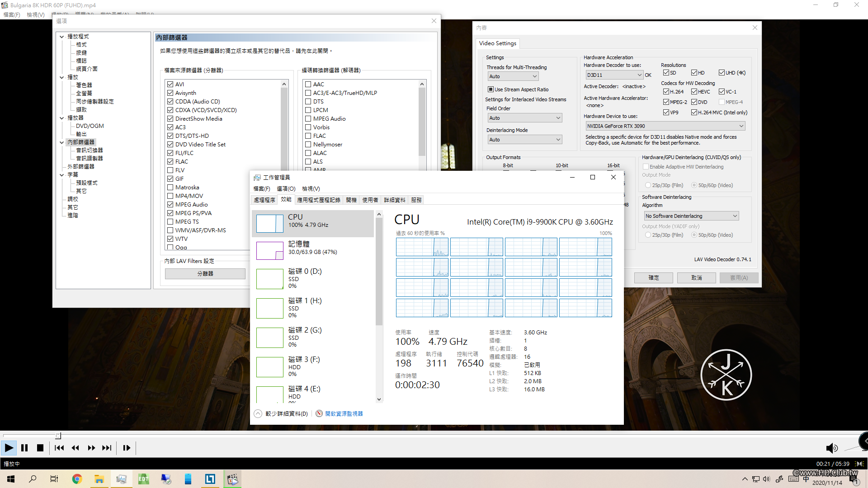This screenshot has height=488, width=868.
Task: Click the video seek bar position marker
Action: tap(58, 436)
